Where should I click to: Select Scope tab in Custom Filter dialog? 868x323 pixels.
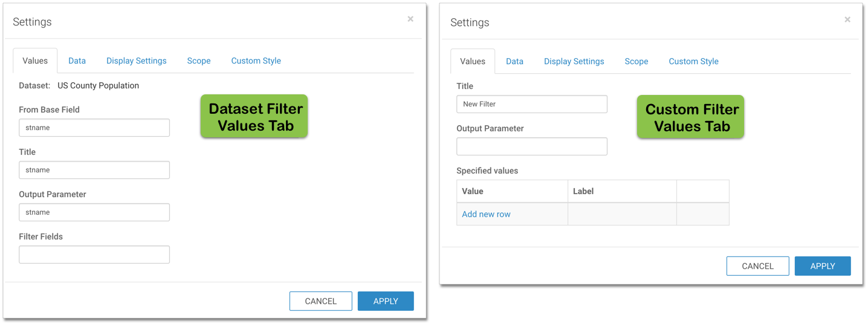pyautogui.click(x=636, y=61)
